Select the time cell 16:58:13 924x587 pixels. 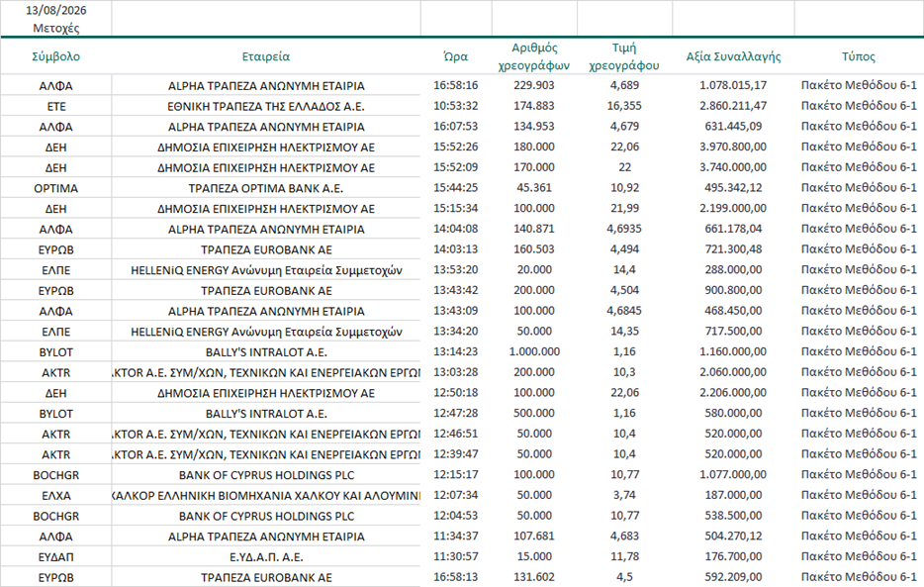(455, 577)
